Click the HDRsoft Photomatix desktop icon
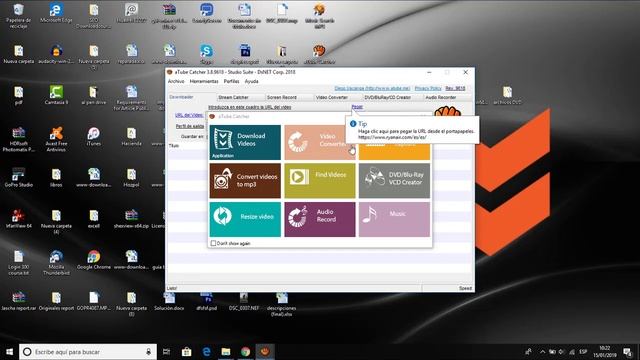 coord(18,139)
